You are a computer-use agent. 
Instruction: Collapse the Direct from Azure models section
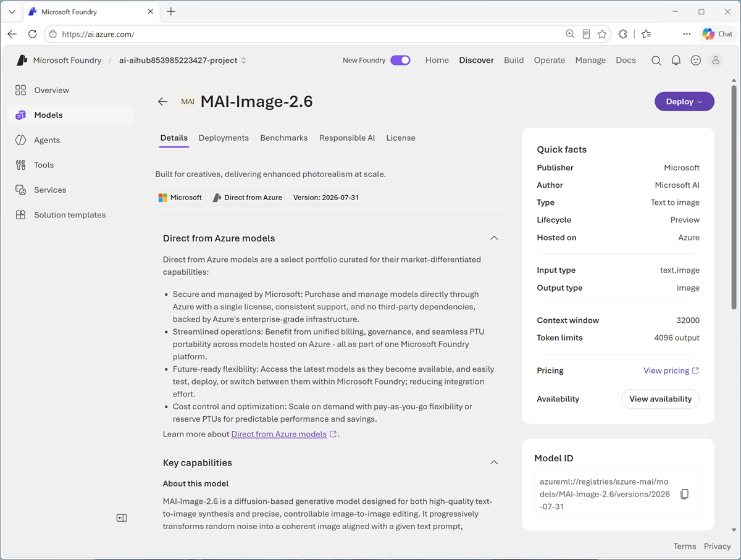pyautogui.click(x=494, y=238)
